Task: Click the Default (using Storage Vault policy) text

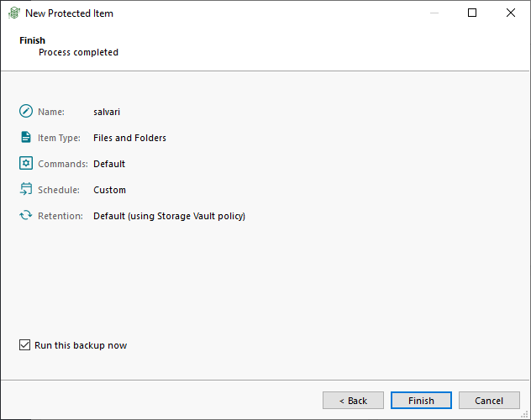Action: click(x=170, y=216)
